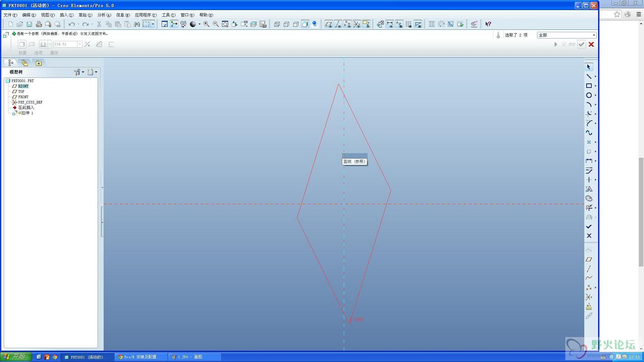
Task: Open the 草绘 (Sketch) menu
Action: pos(85,15)
